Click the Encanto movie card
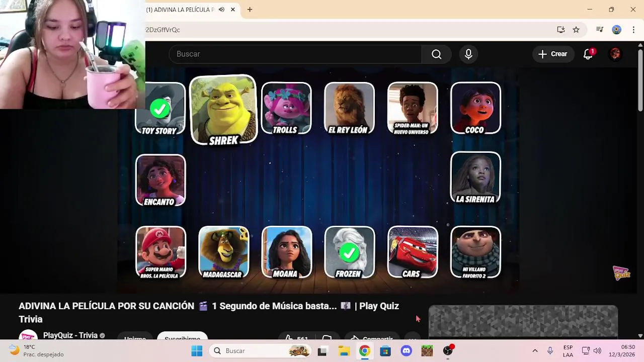This screenshot has width=644, height=362. (160, 180)
